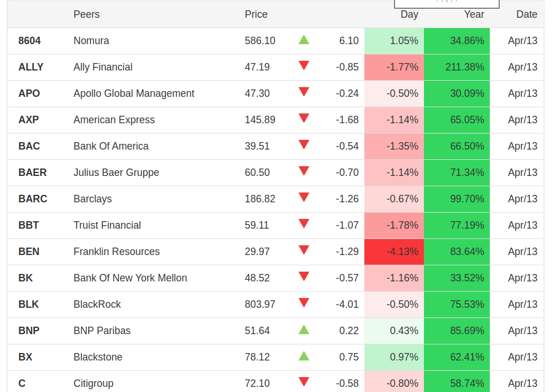Click the red down arrow for American Express
This screenshot has width=558, height=392.
(304, 118)
